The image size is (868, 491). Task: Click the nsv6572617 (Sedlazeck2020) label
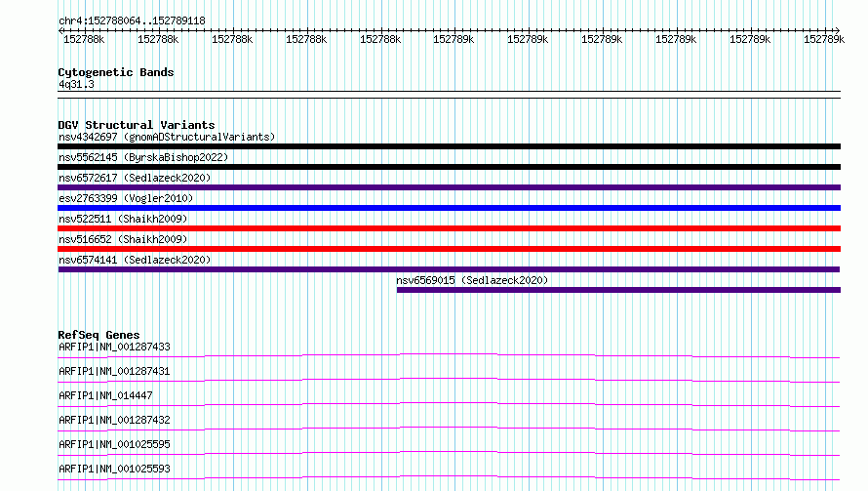coord(135,178)
